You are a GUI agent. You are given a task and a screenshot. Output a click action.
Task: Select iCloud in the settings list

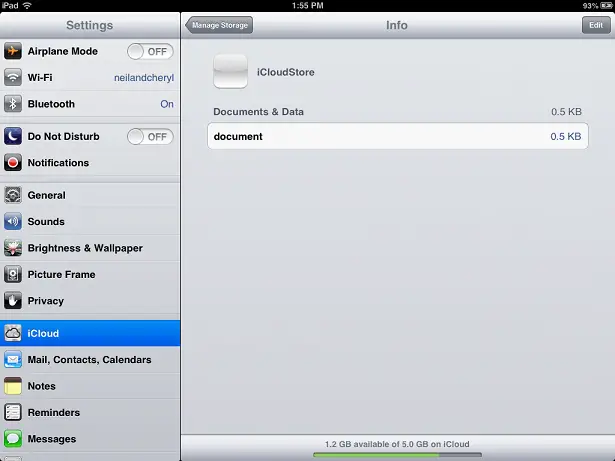coord(90,333)
